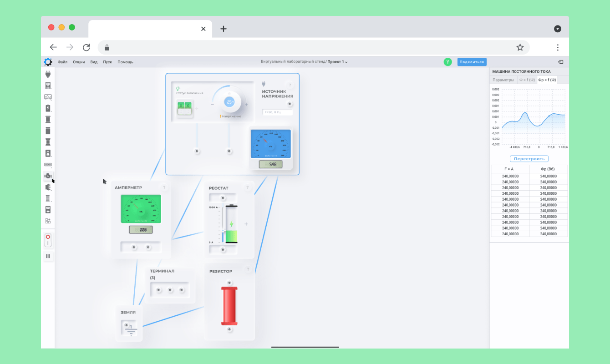Select the oscilloscope tool in sidebar
Image resolution: width=610 pixels, height=364 pixels.
(x=48, y=97)
